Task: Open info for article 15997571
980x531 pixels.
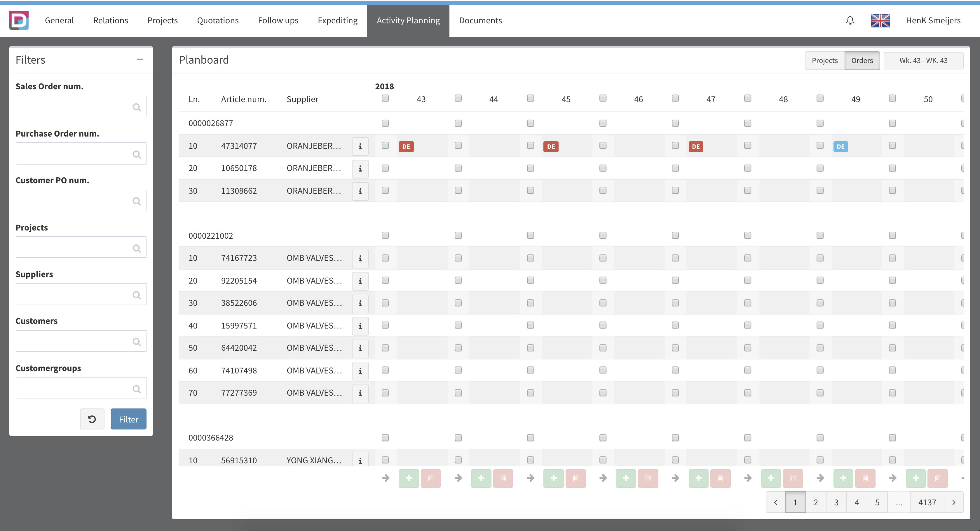Action: pyautogui.click(x=360, y=326)
